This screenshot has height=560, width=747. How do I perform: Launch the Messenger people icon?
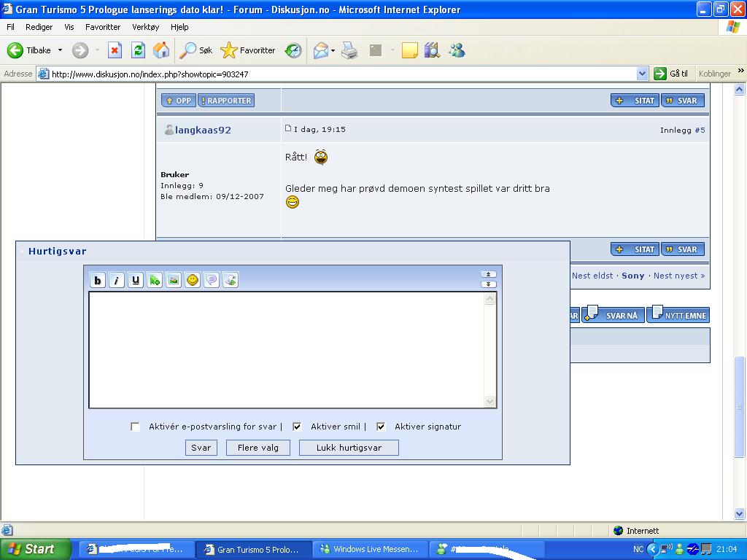point(457,50)
